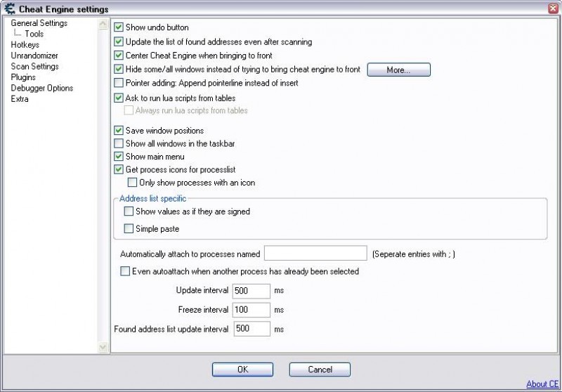562x392 pixels.
Task: Click the Cancel button
Action: (320, 370)
